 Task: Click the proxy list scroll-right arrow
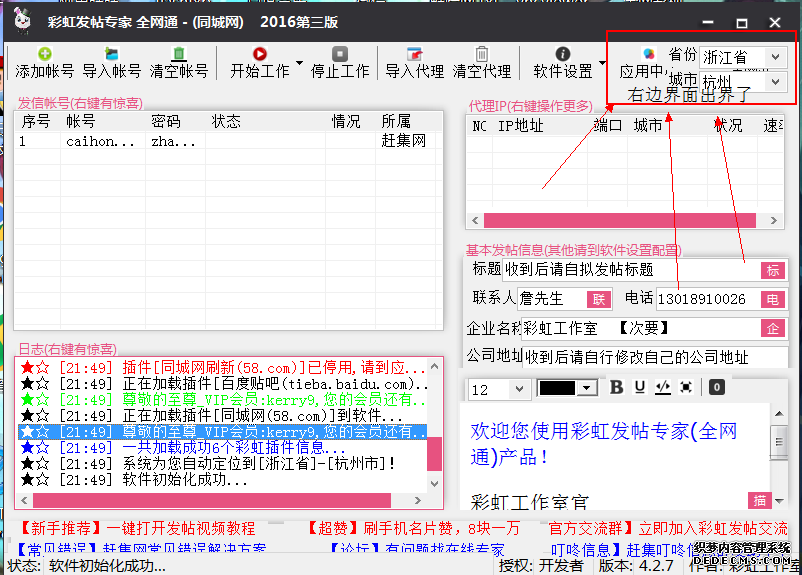(774, 220)
